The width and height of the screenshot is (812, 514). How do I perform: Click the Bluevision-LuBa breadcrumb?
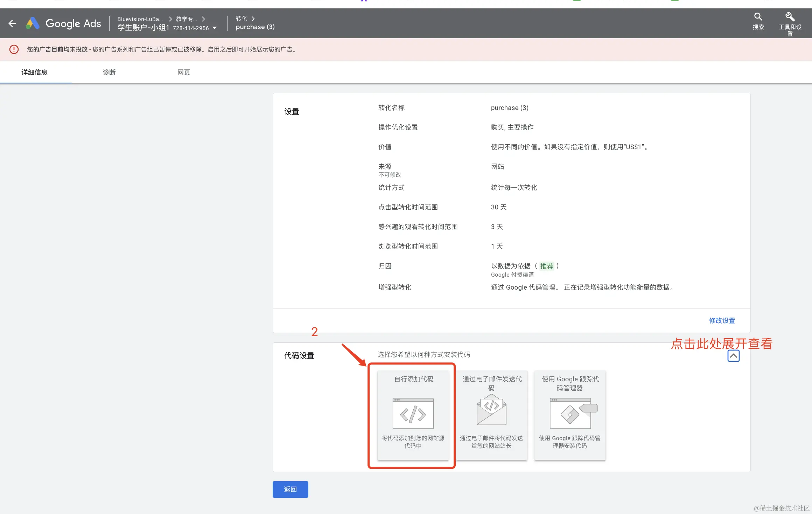tap(140, 19)
